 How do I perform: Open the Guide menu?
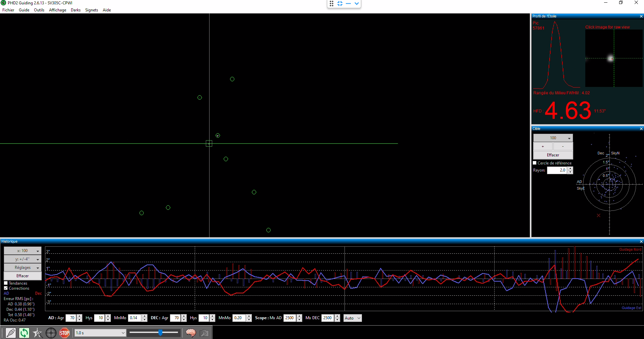[x=24, y=10]
